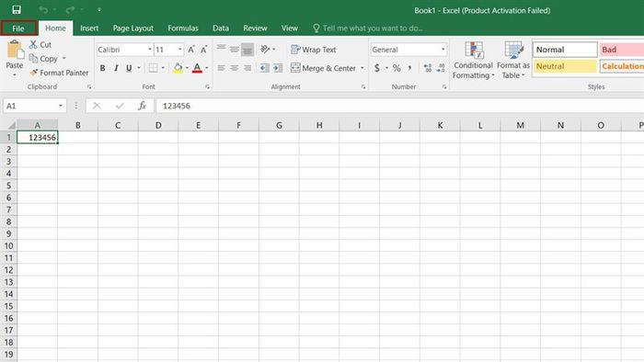Switch to the Review tab
The image size is (644, 362).
(255, 28)
